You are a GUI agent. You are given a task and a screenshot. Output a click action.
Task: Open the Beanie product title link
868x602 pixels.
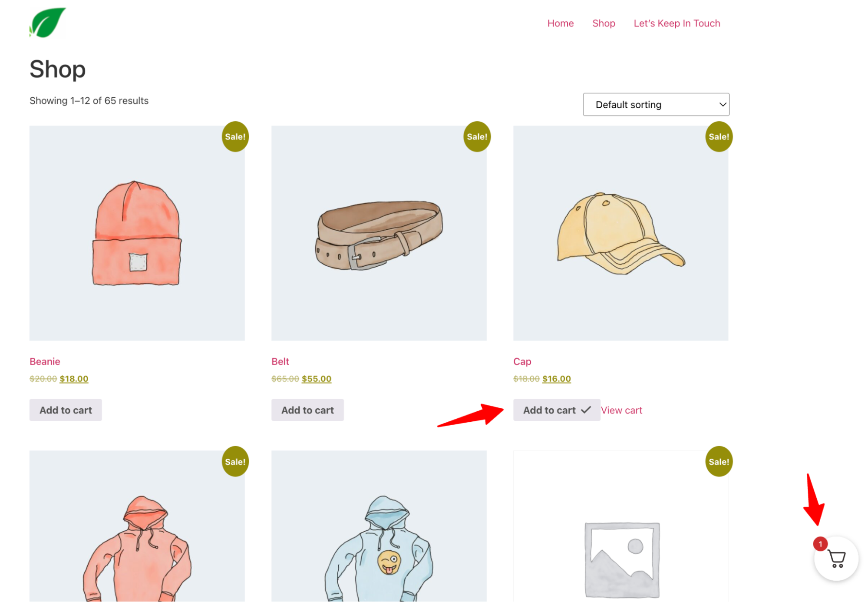click(45, 361)
